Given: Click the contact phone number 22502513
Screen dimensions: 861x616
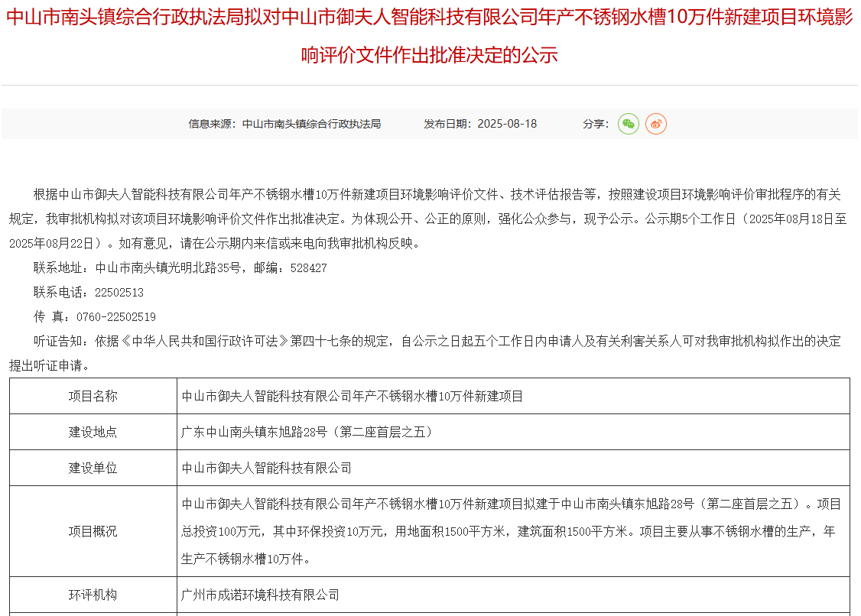Looking at the screenshot, I should coord(119,293).
